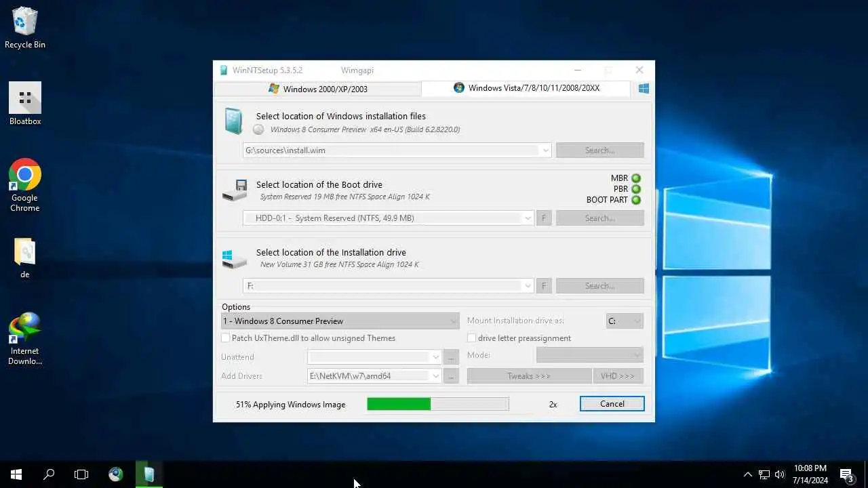The height and width of the screenshot is (488, 868).
Task: Click the grey disc icon by Windows 8 Consumer Preview
Action: point(258,129)
